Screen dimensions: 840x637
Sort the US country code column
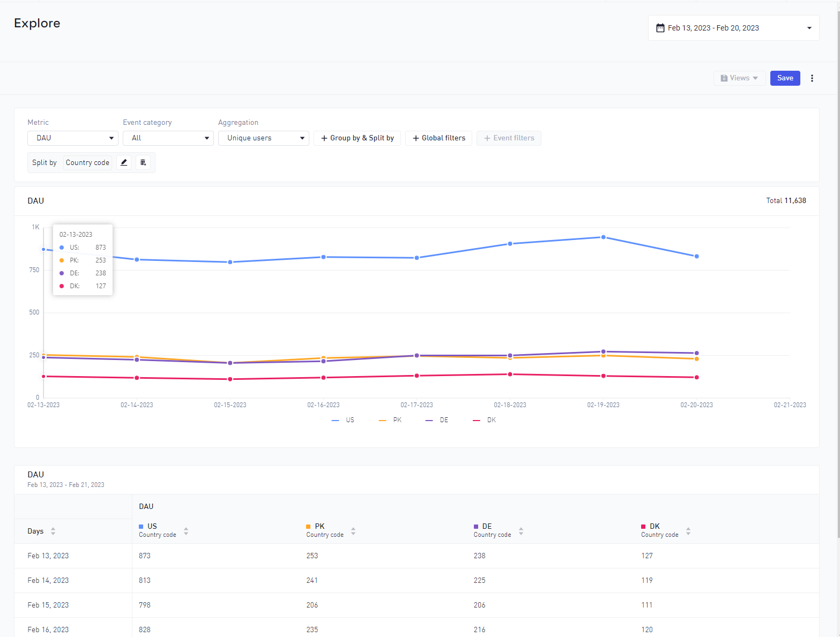click(186, 531)
